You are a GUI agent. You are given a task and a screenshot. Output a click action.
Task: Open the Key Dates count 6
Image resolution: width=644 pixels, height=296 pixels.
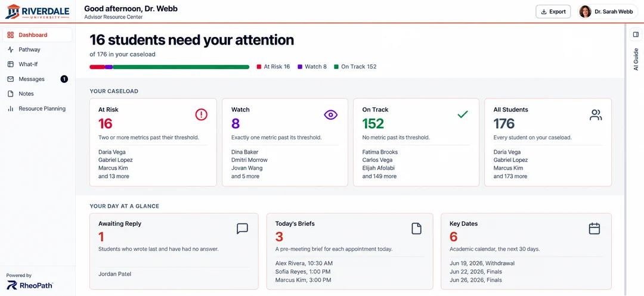[x=453, y=237]
